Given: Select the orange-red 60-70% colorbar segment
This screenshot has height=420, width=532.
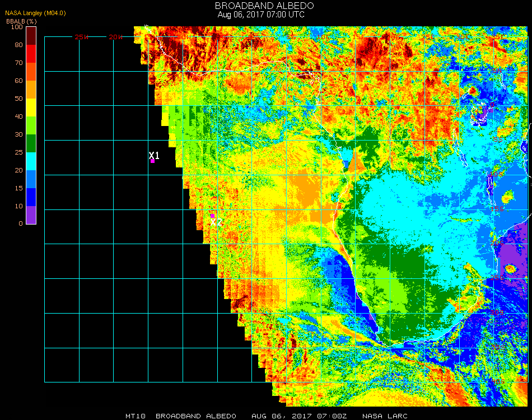Looking at the screenshot, I should [31, 72].
